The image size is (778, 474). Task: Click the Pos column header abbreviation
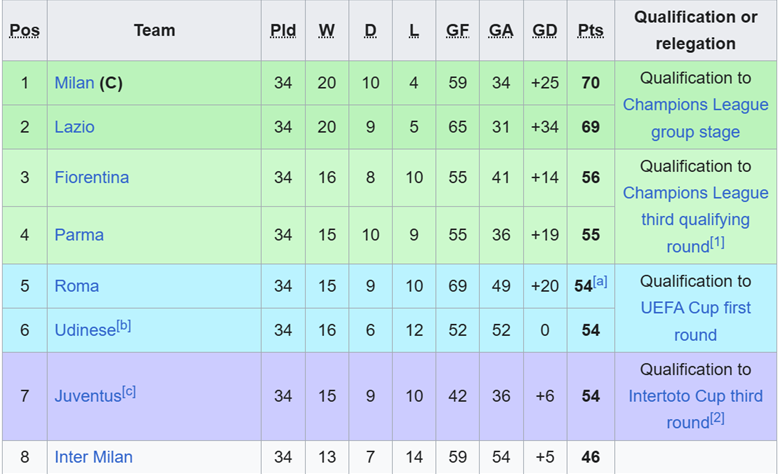coord(24,30)
